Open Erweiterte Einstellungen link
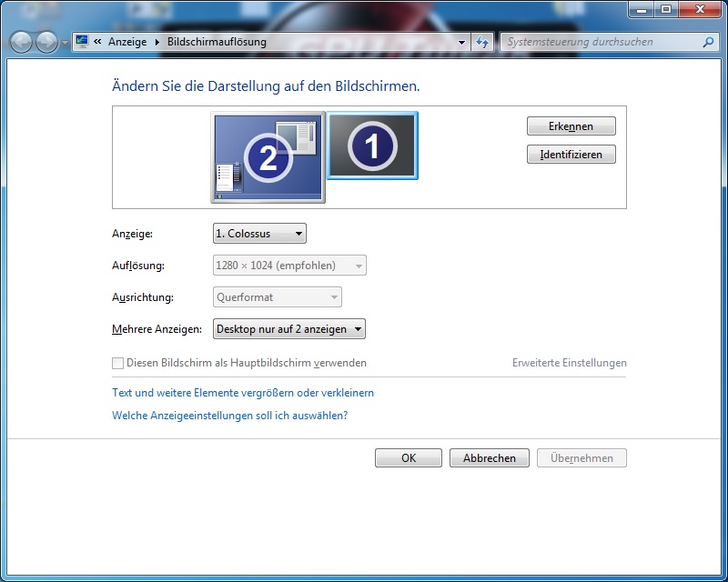728x582 pixels. (x=570, y=363)
